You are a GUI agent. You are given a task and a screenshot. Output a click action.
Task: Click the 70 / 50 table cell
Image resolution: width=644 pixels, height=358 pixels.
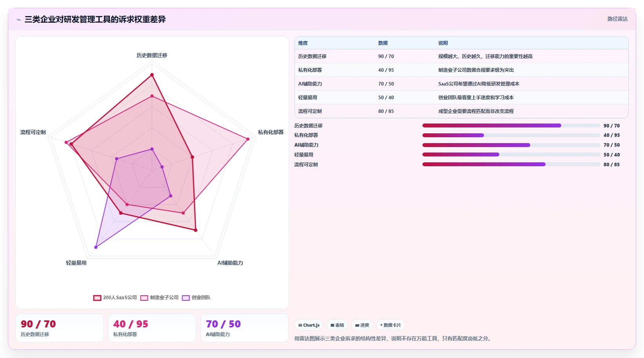pos(386,84)
